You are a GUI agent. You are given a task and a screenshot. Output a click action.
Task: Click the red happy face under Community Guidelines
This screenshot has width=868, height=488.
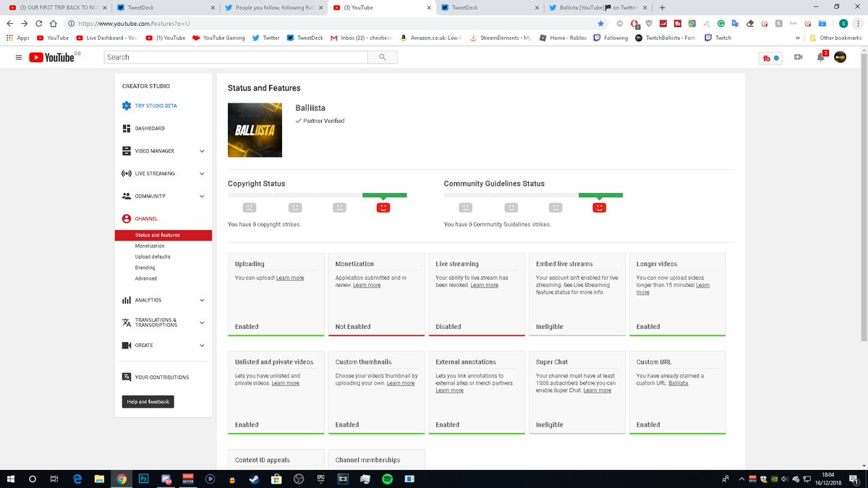tap(600, 207)
